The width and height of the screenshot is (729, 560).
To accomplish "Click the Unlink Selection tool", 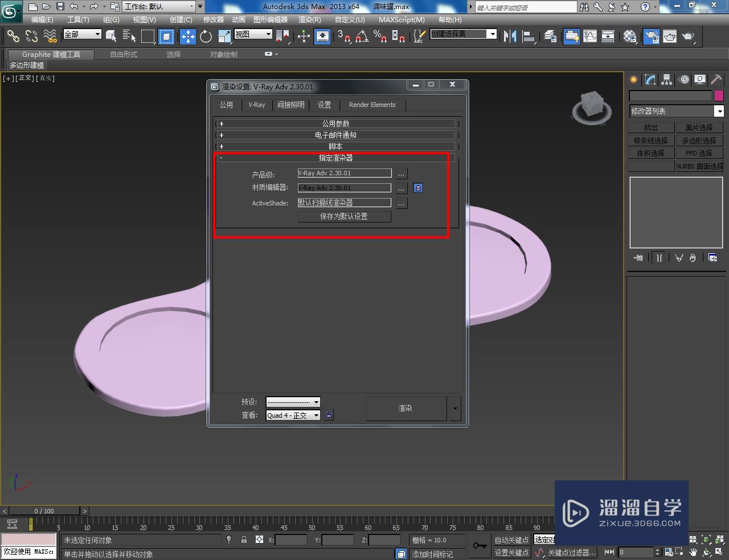I will [31, 36].
